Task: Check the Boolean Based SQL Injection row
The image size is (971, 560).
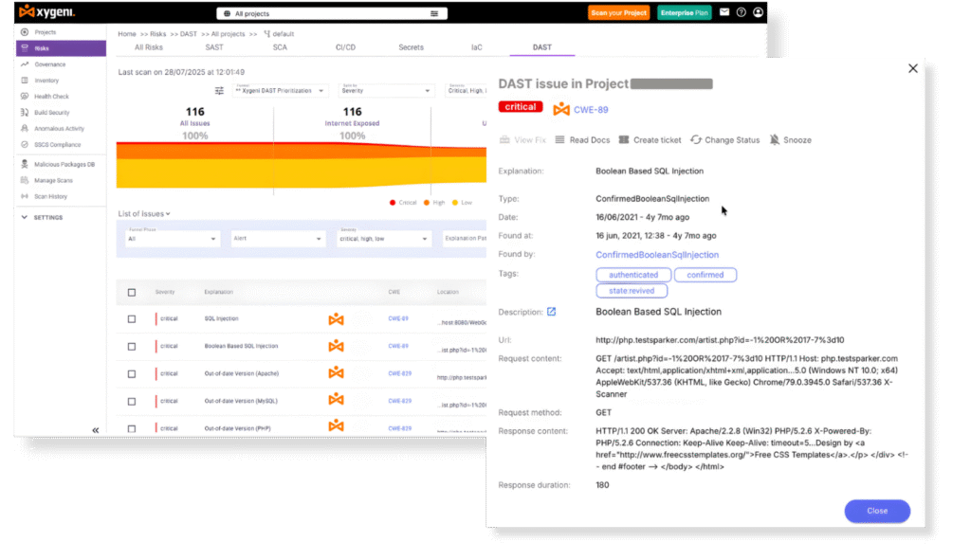Action: click(x=131, y=347)
